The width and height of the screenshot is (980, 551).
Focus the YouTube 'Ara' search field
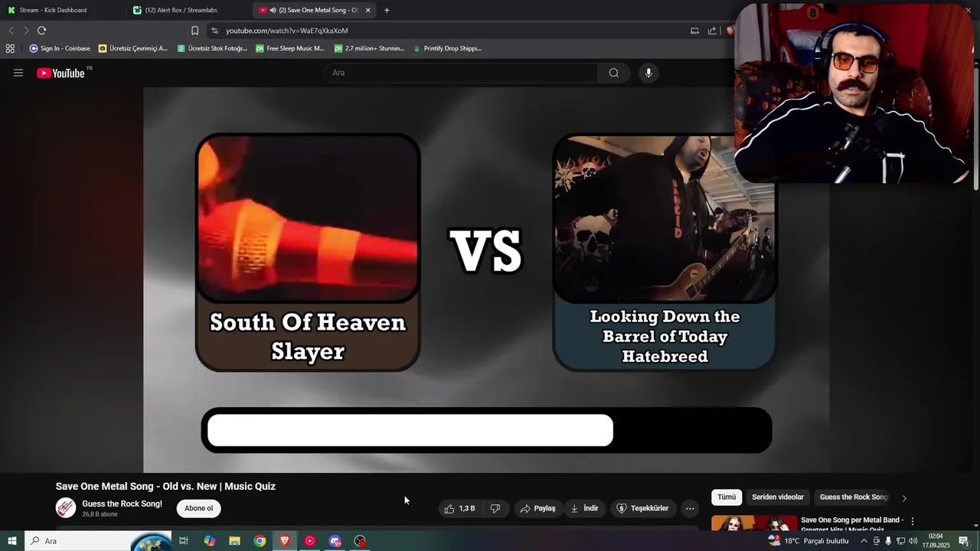[462, 73]
